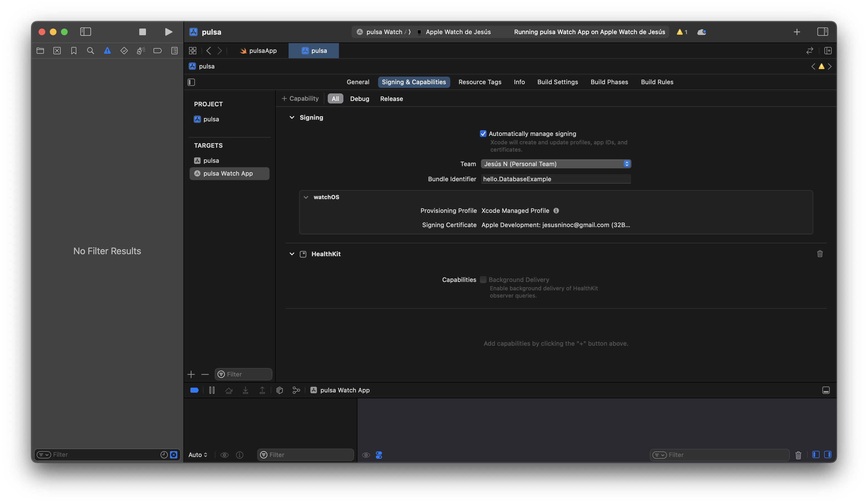Open the pulsa Watch scheme selector
The image size is (868, 504).
pos(383,32)
